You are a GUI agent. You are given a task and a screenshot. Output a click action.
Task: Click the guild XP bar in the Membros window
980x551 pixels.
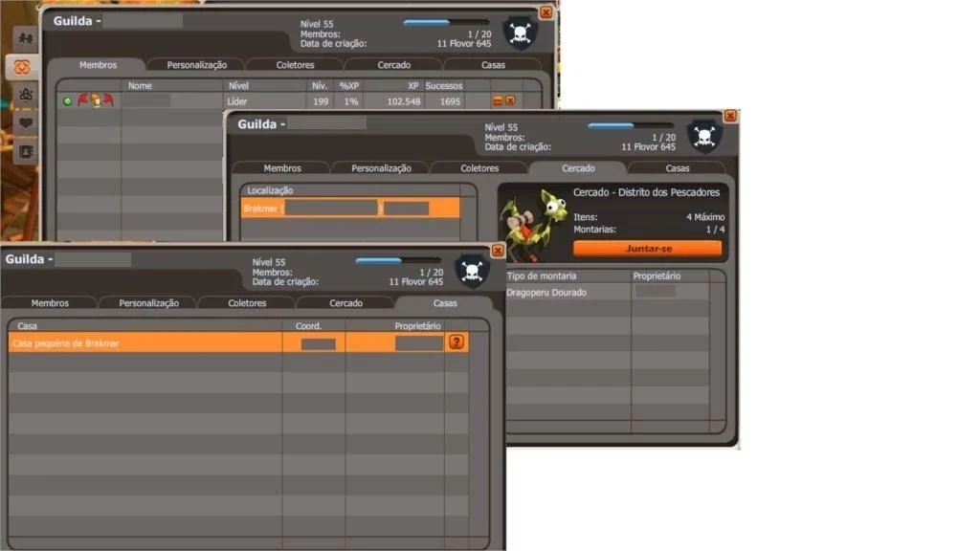[445, 23]
